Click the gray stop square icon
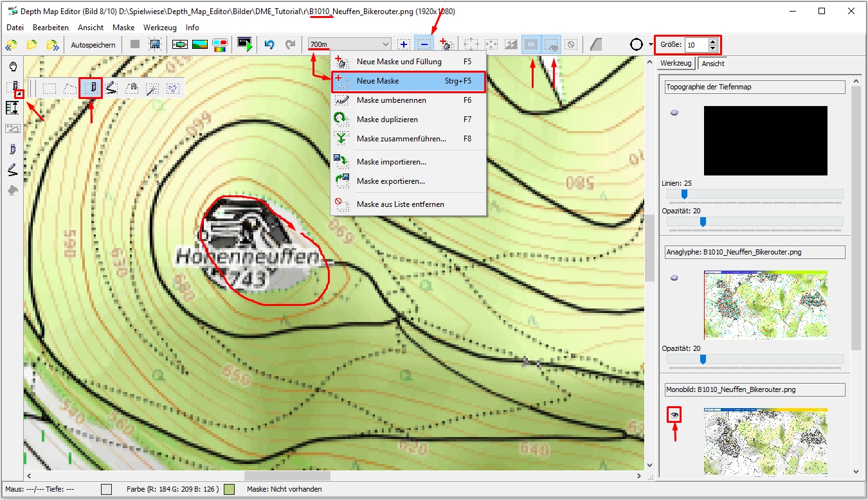This screenshot has height=500, width=868. point(134,44)
